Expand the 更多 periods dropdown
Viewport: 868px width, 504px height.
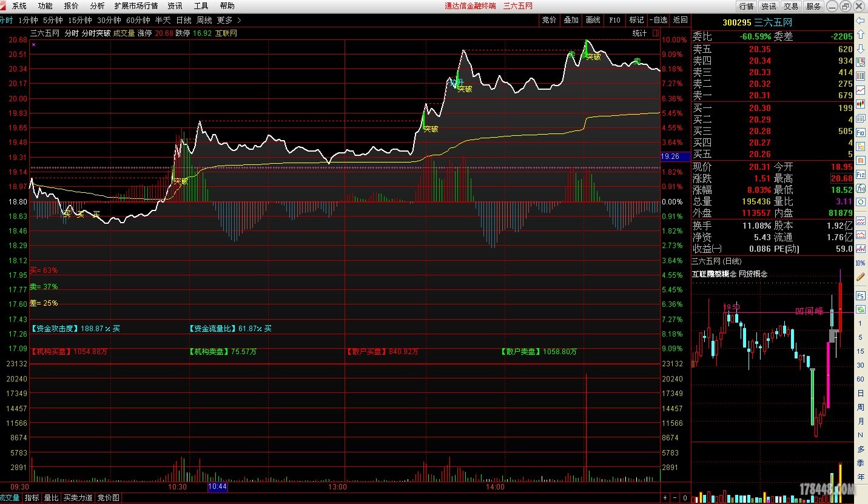tap(229, 20)
